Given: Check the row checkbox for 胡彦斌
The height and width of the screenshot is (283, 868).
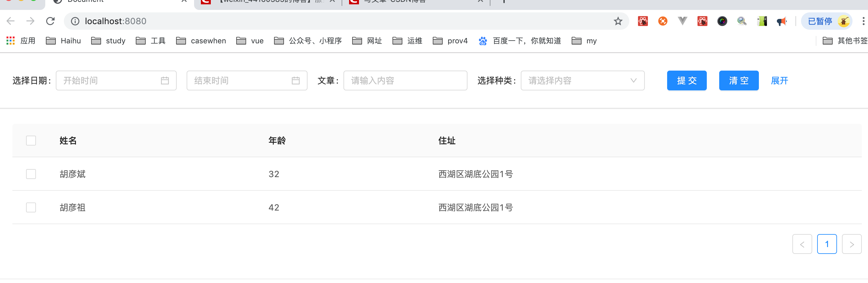Looking at the screenshot, I should pyautogui.click(x=31, y=174).
